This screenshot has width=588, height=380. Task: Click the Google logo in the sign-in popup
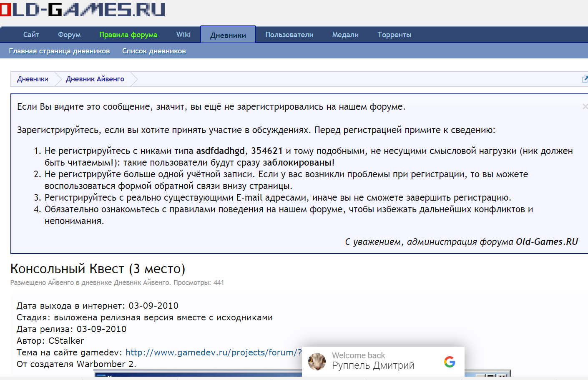point(450,362)
